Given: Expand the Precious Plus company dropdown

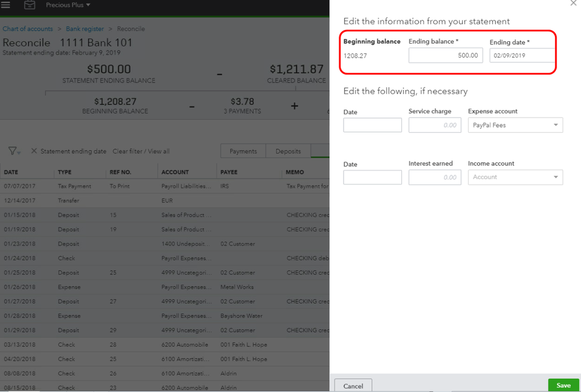Looking at the screenshot, I should tap(68, 5).
